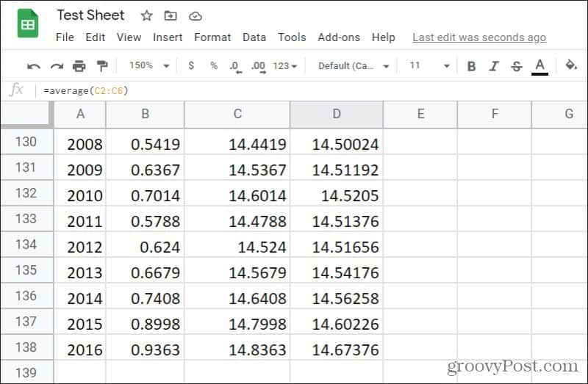588x384 pixels.
Task: Open the Data menu
Action: [x=254, y=37]
